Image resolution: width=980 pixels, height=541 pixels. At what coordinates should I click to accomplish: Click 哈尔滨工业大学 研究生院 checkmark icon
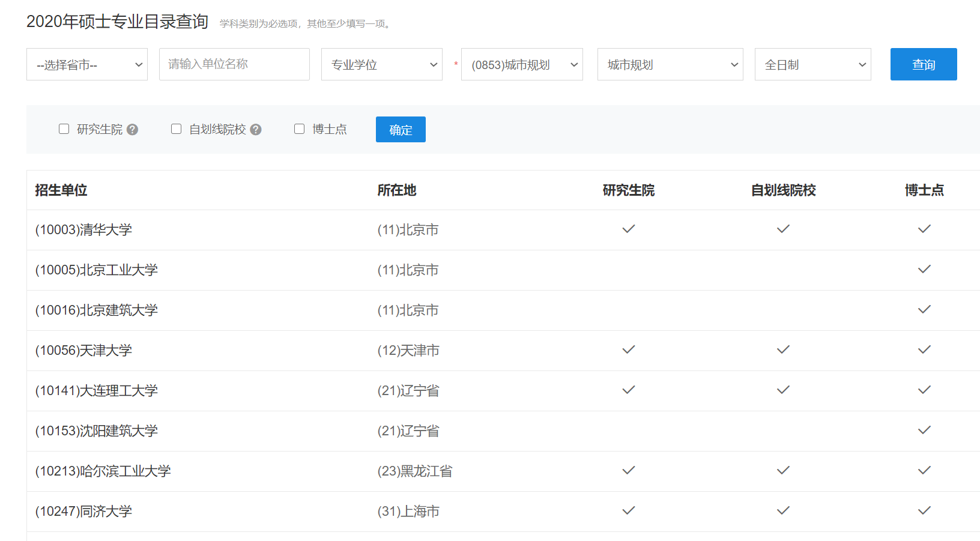coord(628,470)
